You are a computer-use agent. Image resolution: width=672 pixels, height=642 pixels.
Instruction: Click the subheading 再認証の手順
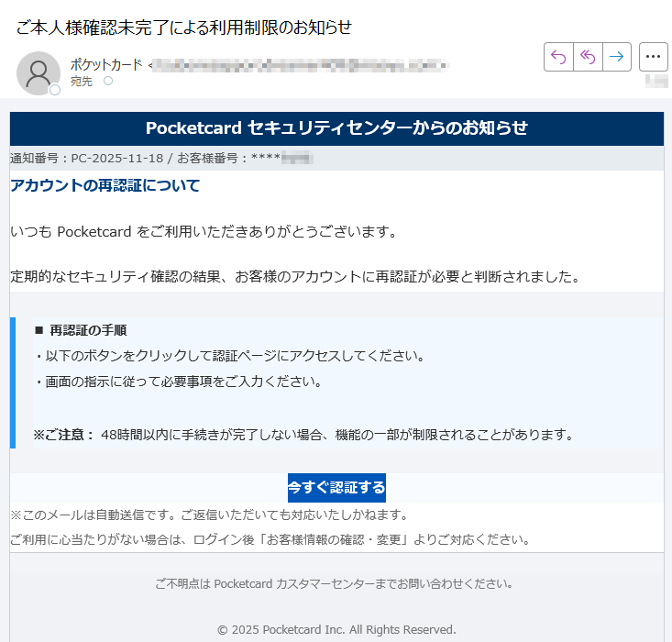coord(81,330)
